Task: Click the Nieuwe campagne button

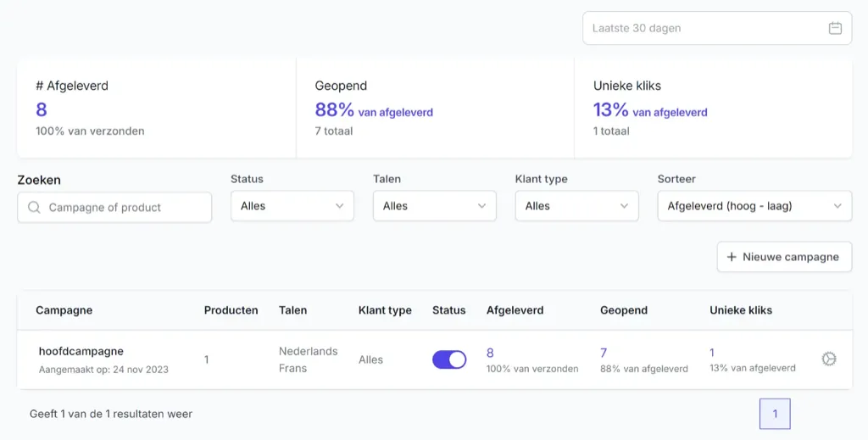Action: click(x=784, y=257)
